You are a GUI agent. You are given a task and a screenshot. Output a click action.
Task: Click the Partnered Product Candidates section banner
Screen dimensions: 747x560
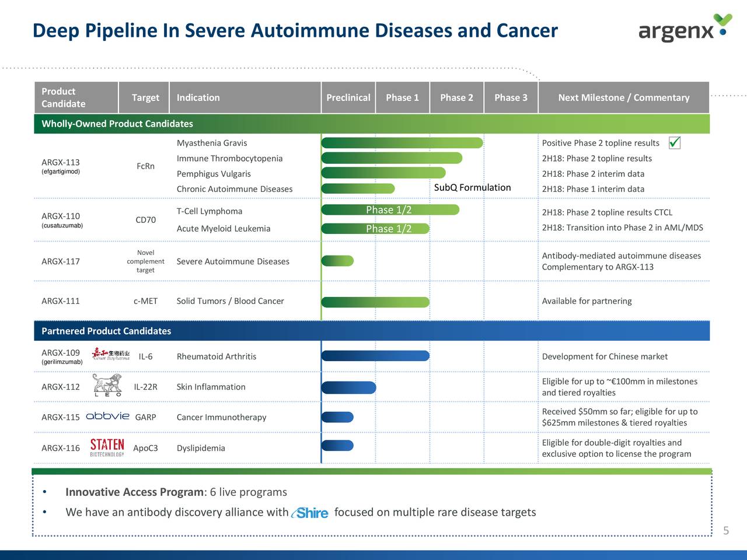(372, 331)
